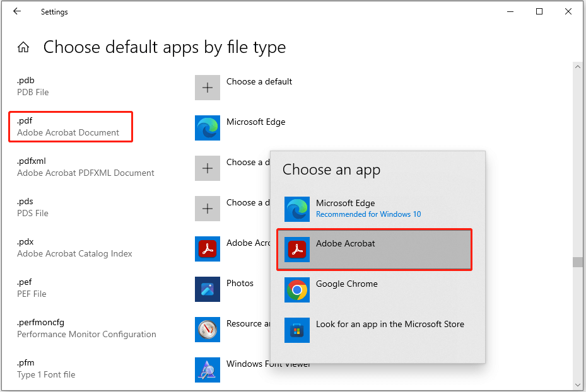
Task: Click the Microsoft Store icon in the popup
Action: 297,330
